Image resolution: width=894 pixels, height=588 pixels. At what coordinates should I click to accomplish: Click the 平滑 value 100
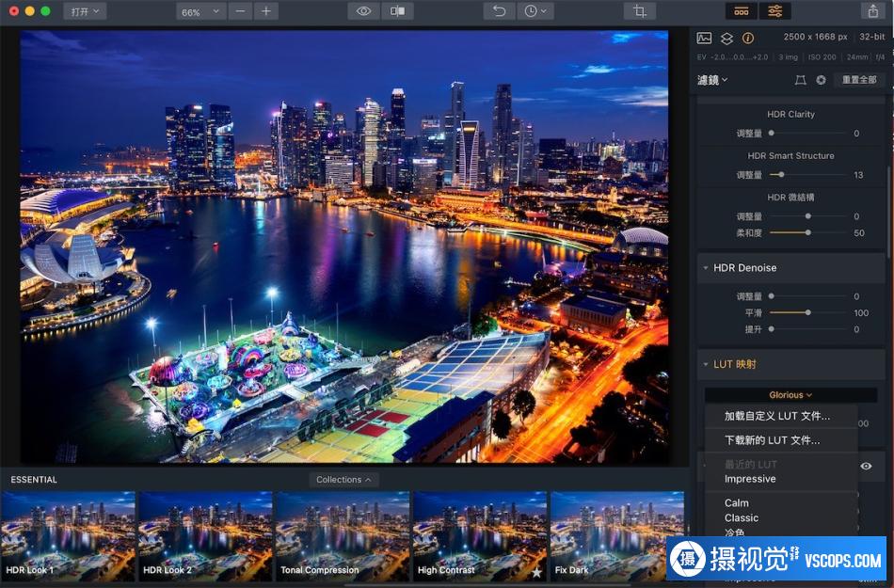tap(861, 312)
